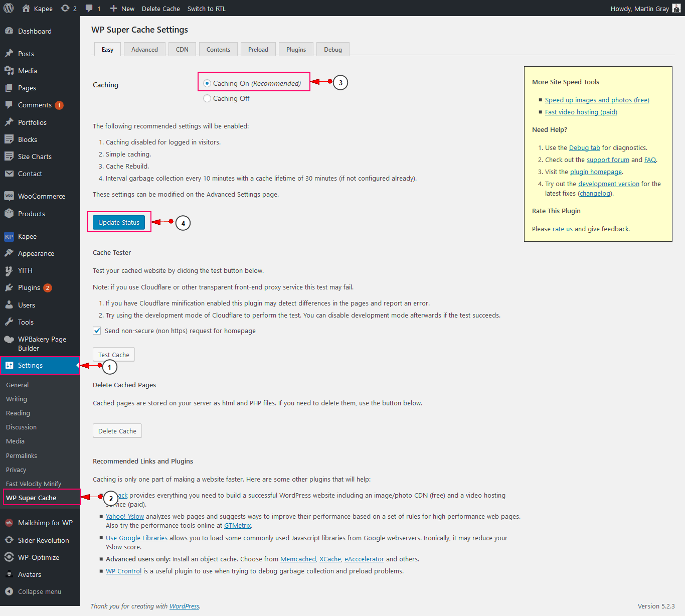Open Permalinks in the Settings submenu
The width and height of the screenshot is (685, 616).
[x=22, y=455]
